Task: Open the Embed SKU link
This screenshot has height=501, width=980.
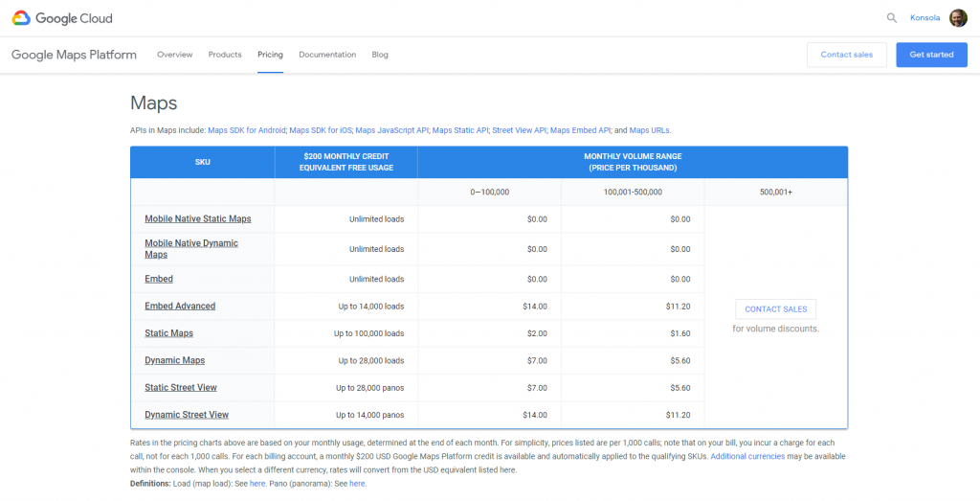Action: (x=159, y=279)
